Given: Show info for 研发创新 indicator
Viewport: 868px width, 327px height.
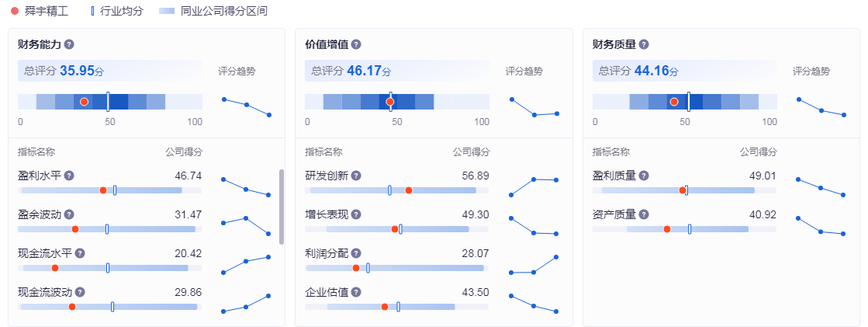Looking at the screenshot, I should click(356, 176).
